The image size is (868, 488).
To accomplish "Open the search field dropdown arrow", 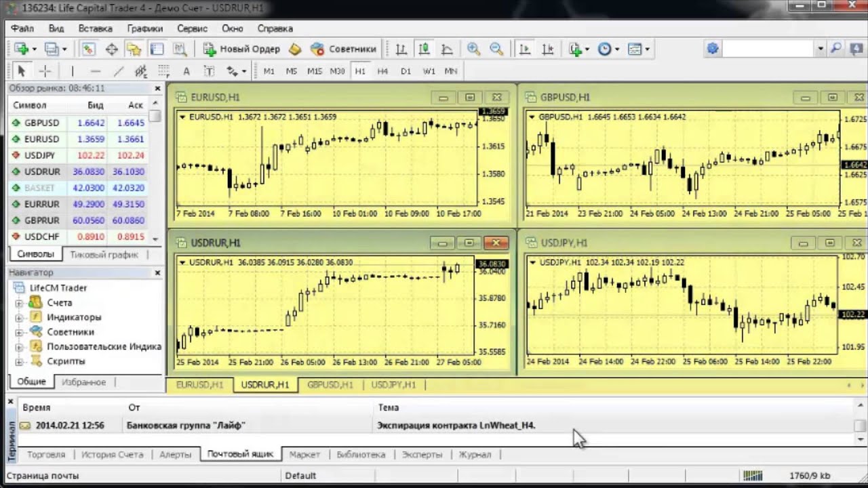I will click(820, 49).
